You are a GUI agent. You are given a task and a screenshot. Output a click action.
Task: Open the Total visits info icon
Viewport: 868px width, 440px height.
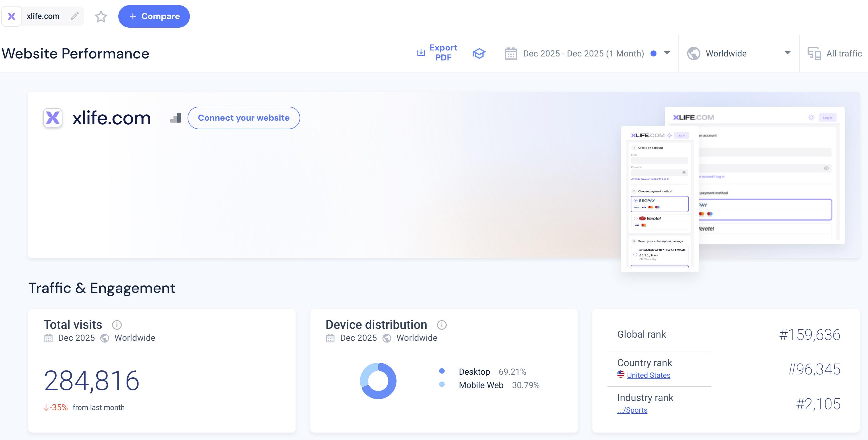(x=117, y=325)
